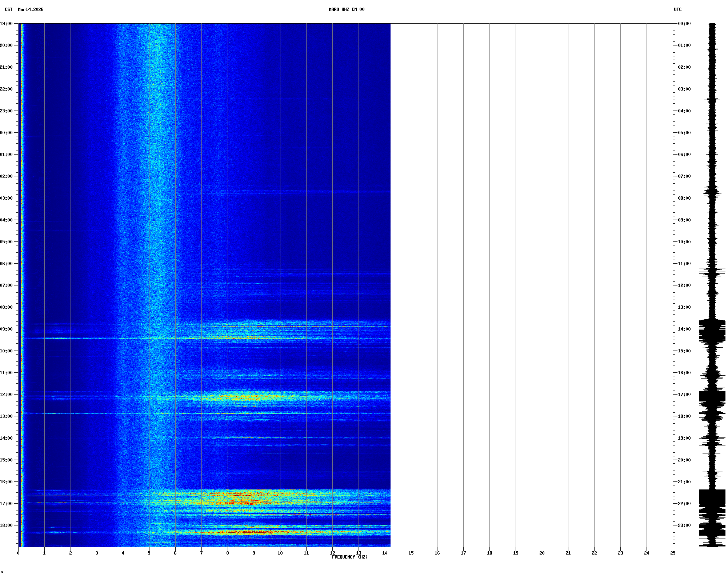The height and width of the screenshot is (576, 728).
Task: Click the UTC label at top right
Action: tap(677, 9)
